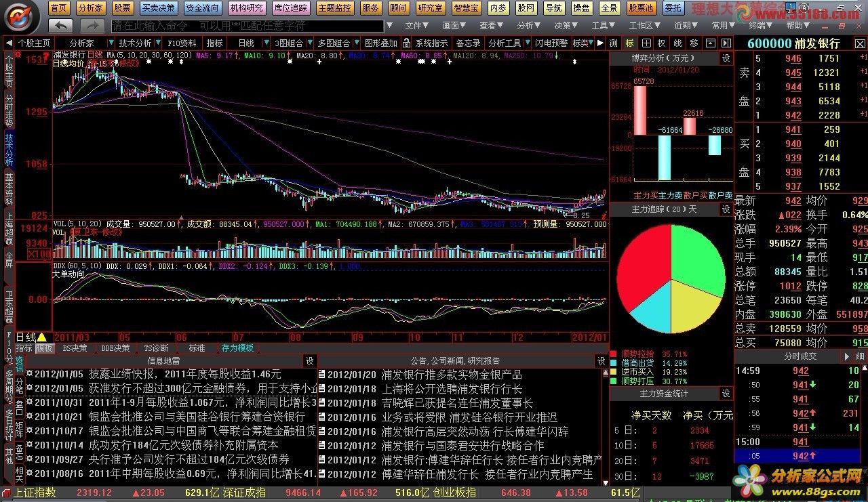Click the yellow triangle beside 日线
This screenshot has width=868, height=502.
(42, 337)
